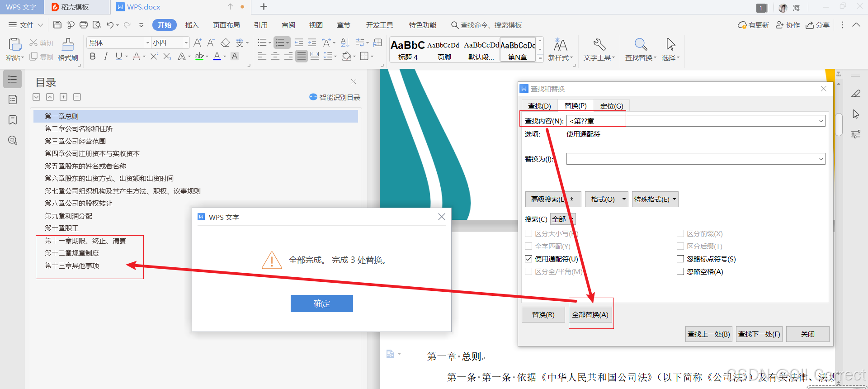Open the 文件 menu
This screenshot has width=868, height=389.
pyautogui.click(x=26, y=25)
